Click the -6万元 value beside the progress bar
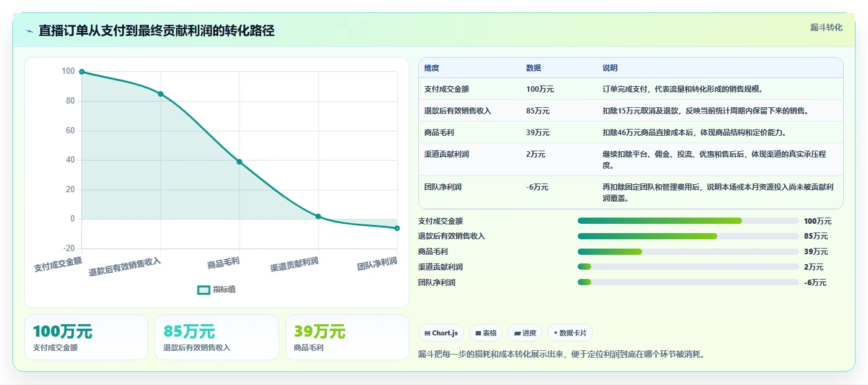Image resolution: width=868 pixels, height=385 pixels. (x=815, y=283)
